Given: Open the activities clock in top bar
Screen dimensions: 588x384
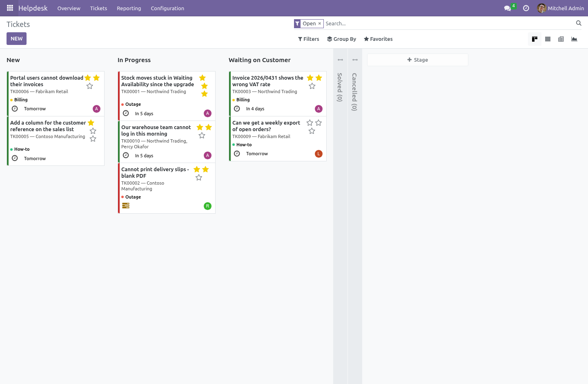Looking at the screenshot, I should (x=526, y=8).
